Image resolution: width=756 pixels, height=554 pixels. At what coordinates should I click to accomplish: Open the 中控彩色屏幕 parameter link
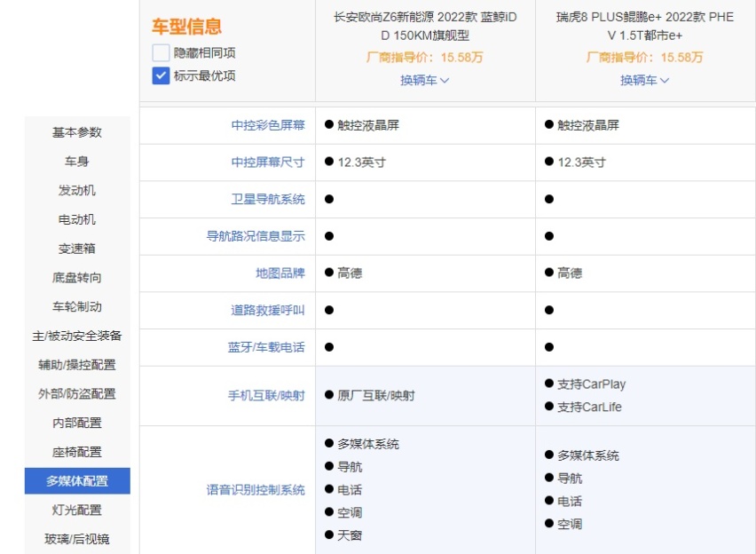click(268, 125)
